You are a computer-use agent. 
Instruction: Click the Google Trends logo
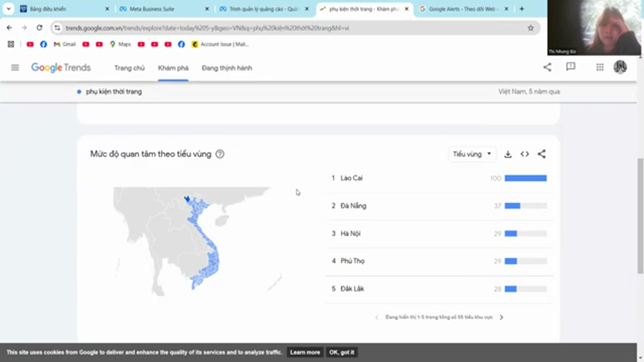61,67
